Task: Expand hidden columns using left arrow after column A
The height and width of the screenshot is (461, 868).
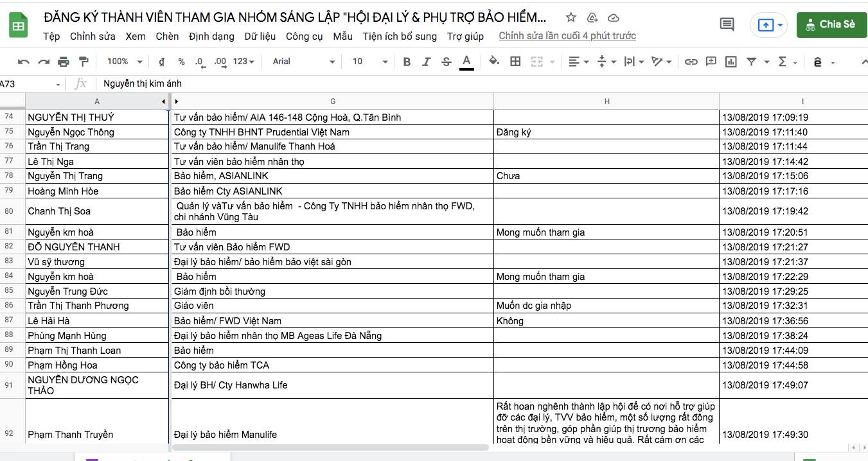Action: pos(163,101)
